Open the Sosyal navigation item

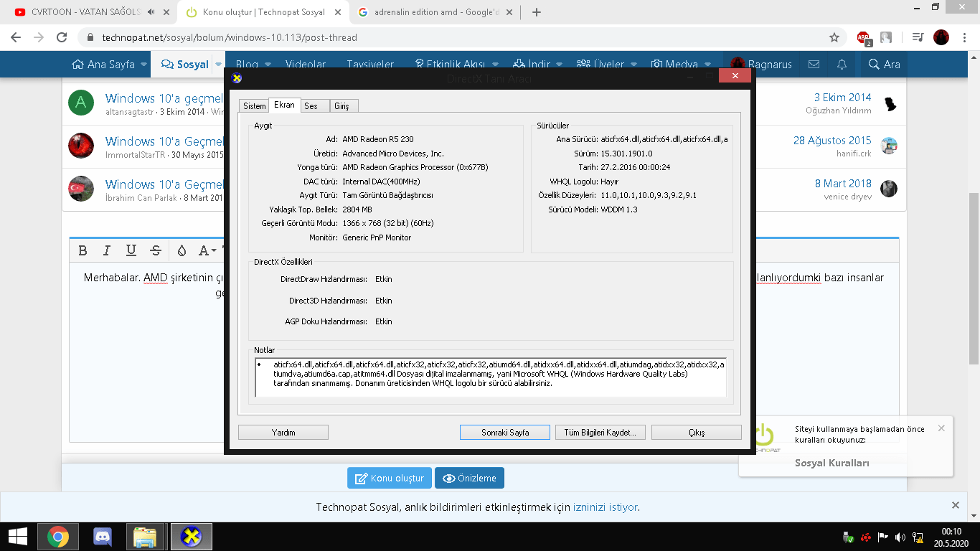(185, 65)
